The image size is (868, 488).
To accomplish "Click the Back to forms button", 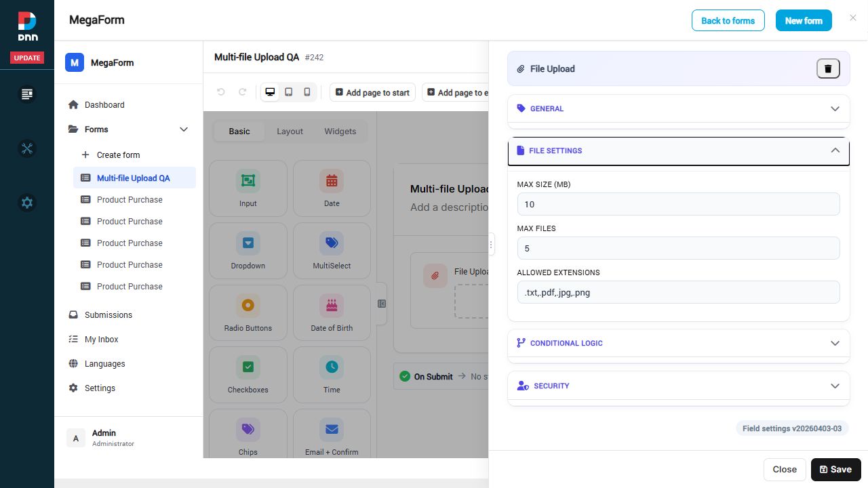I will pos(728,20).
